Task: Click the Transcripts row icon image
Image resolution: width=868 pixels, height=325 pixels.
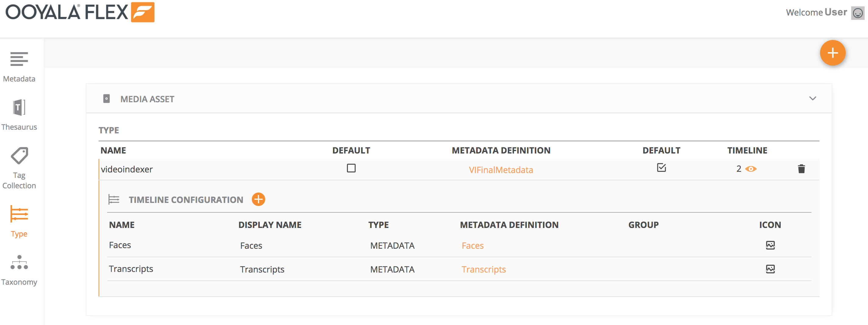Action: tap(770, 269)
